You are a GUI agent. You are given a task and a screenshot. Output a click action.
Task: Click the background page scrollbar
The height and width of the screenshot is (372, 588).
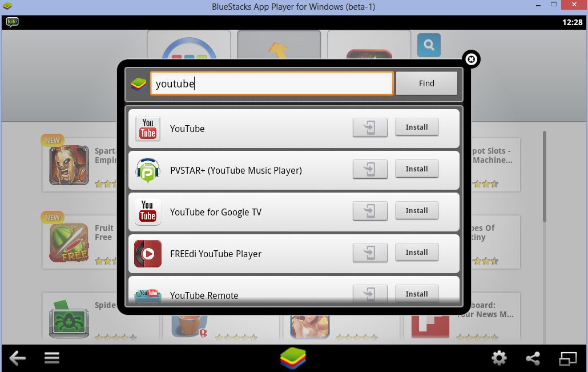(x=544, y=177)
